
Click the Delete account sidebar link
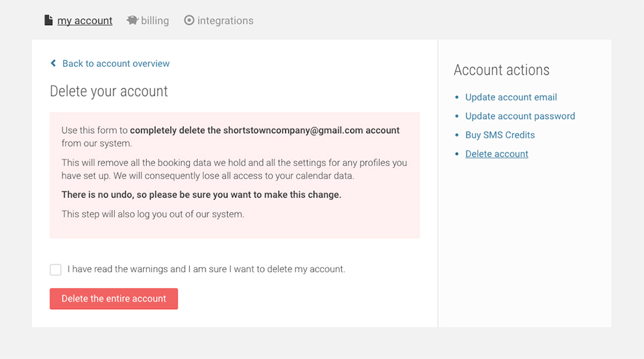tap(497, 154)
